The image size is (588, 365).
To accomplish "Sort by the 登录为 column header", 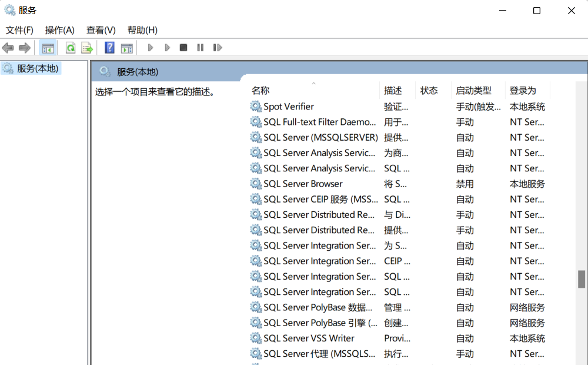I will pos(527,91).
